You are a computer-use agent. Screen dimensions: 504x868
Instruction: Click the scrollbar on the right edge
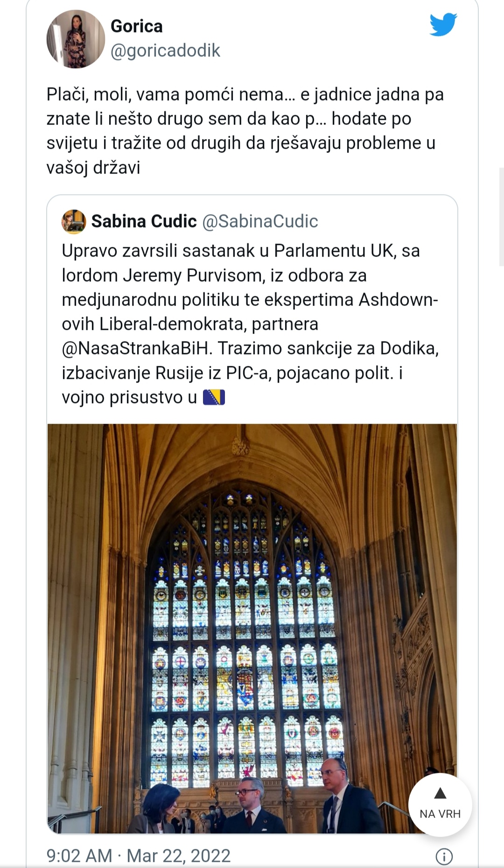pos(501,217)
